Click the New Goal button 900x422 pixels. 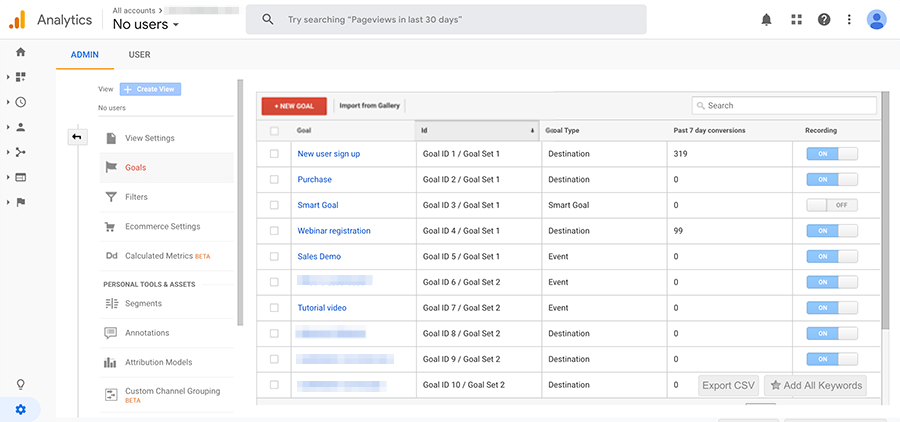294,105
